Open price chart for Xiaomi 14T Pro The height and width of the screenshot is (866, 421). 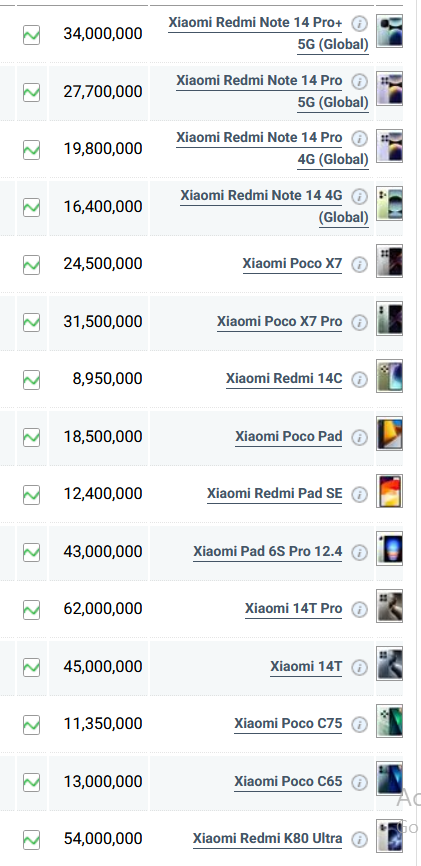coord(31,610)
